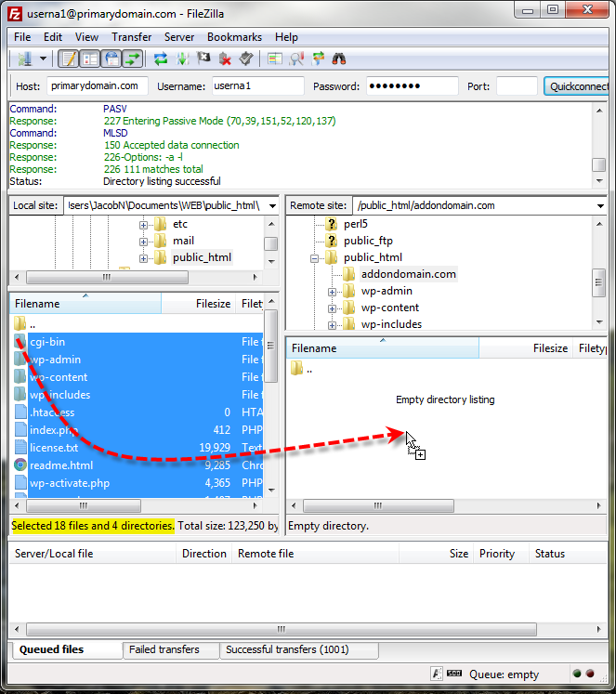This screenshot has height=694, width=616.
Task: Click the Disconnect from server icon
Action: coord(225,59)
